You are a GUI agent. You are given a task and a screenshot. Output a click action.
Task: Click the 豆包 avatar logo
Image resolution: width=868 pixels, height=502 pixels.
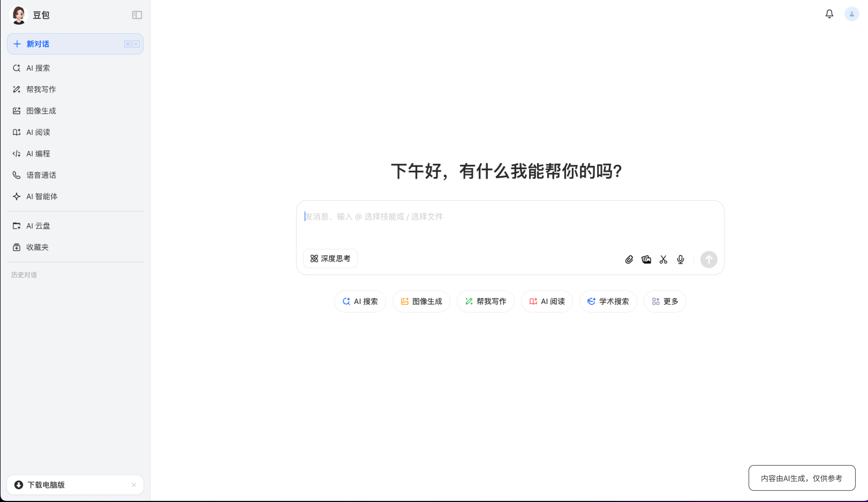point(18,15)
